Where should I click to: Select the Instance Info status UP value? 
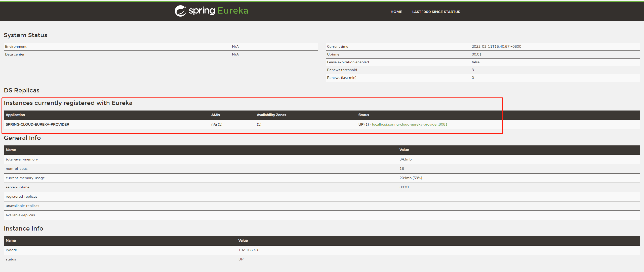[x=241, y=259]
